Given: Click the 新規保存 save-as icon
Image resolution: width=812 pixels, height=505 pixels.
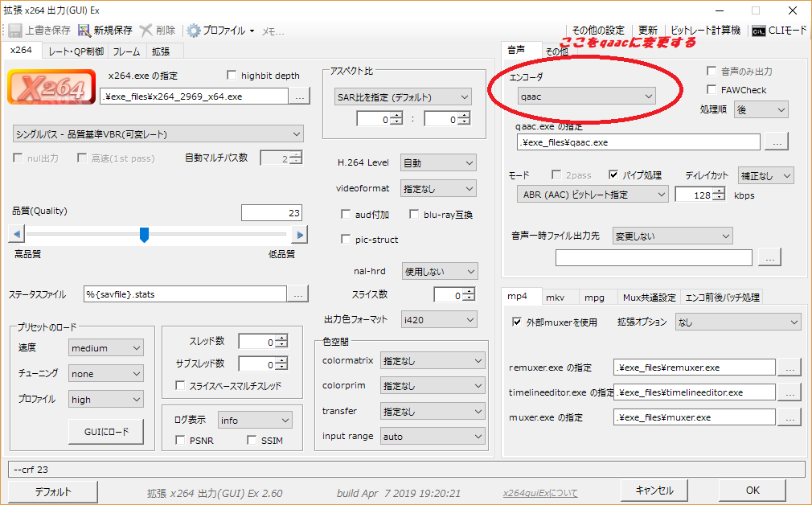Looking at the screenshot, I should [x=84, y=31].
